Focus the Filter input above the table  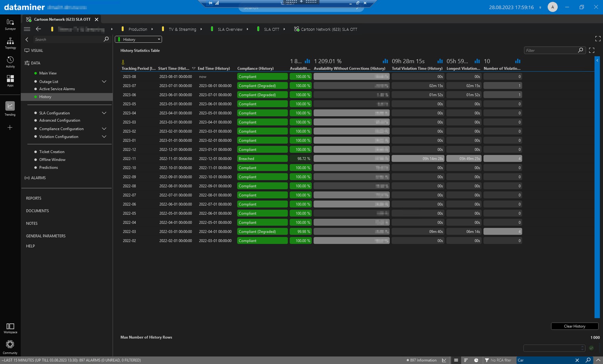coord(551,50)
